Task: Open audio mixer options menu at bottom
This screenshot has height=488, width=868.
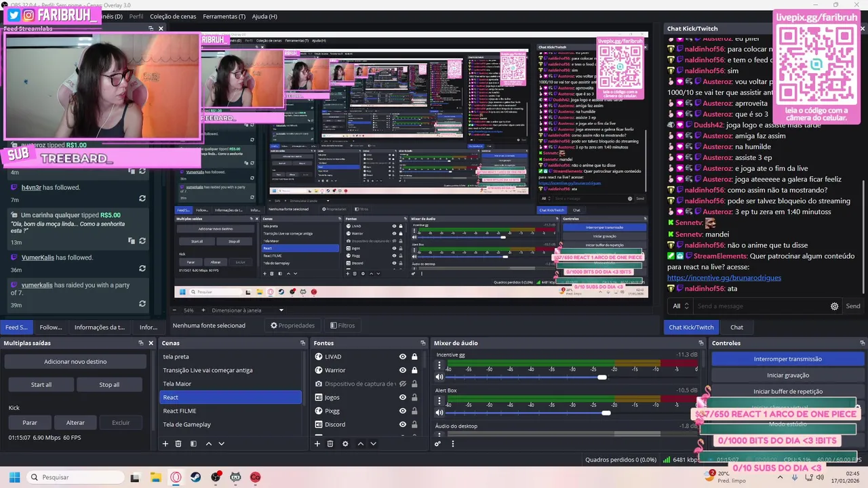Action: [453, 444]
